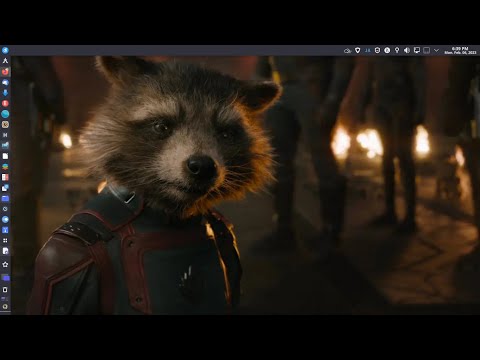Open the clock and date in top panel

(460, 50)
